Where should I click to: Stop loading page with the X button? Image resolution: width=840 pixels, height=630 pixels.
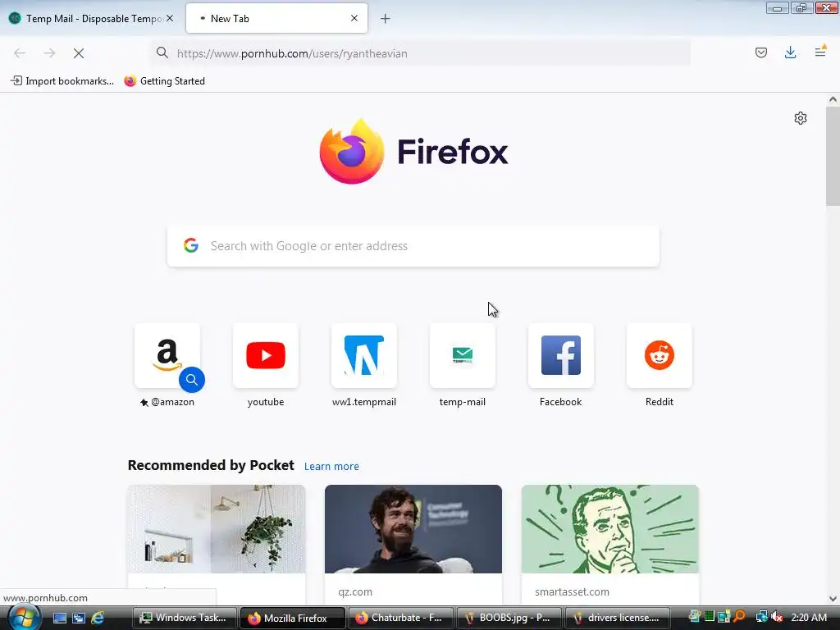coord(79,53)
